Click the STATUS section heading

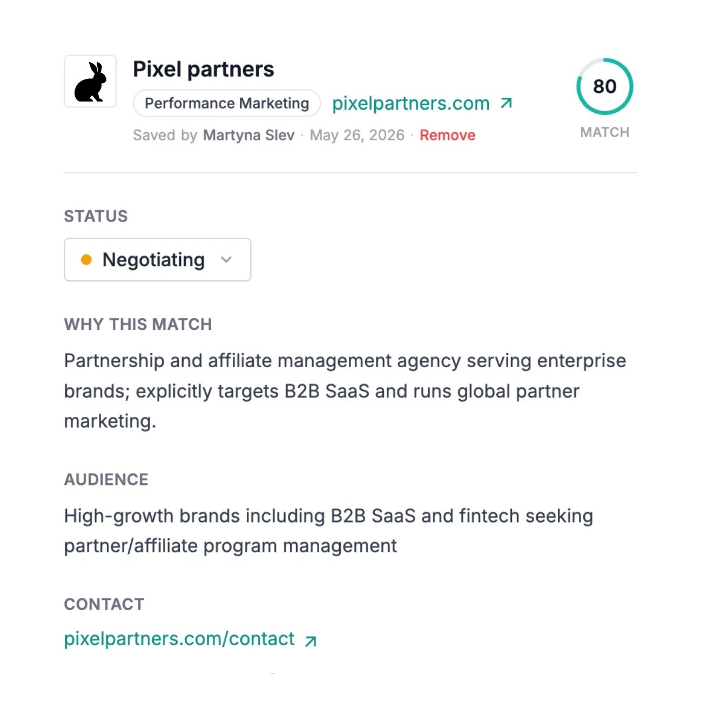tap(96, 216)
